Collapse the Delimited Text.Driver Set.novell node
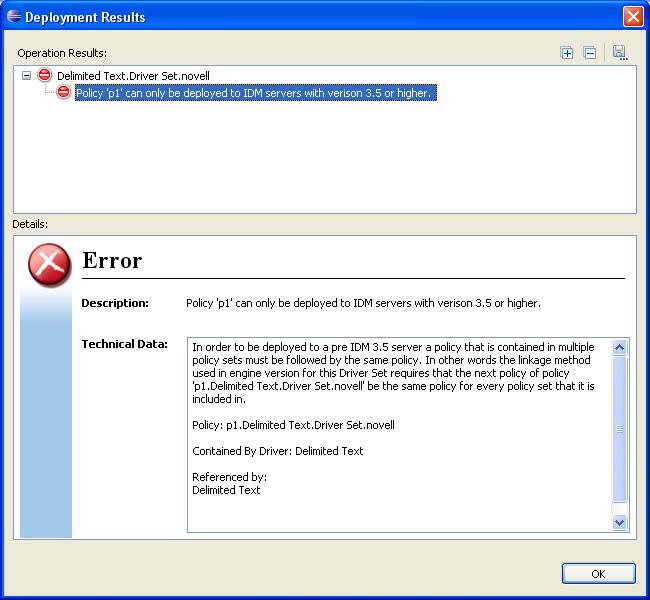Viewport: 650px width, 600px height. click(x=27, y=75)
